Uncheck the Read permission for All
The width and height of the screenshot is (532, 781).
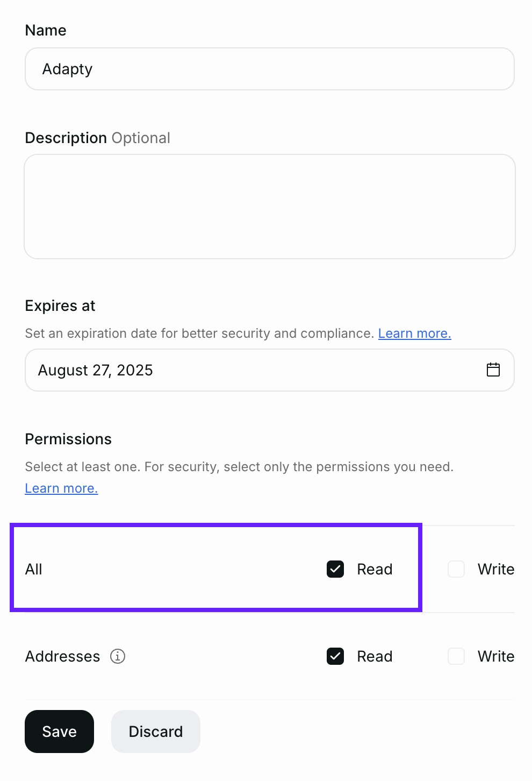click(x=335, y=569)
